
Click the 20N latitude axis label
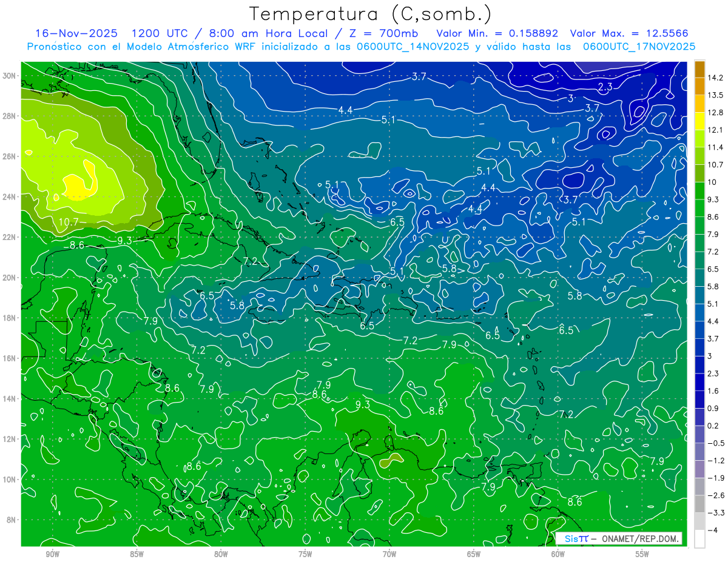coord(9,278)
